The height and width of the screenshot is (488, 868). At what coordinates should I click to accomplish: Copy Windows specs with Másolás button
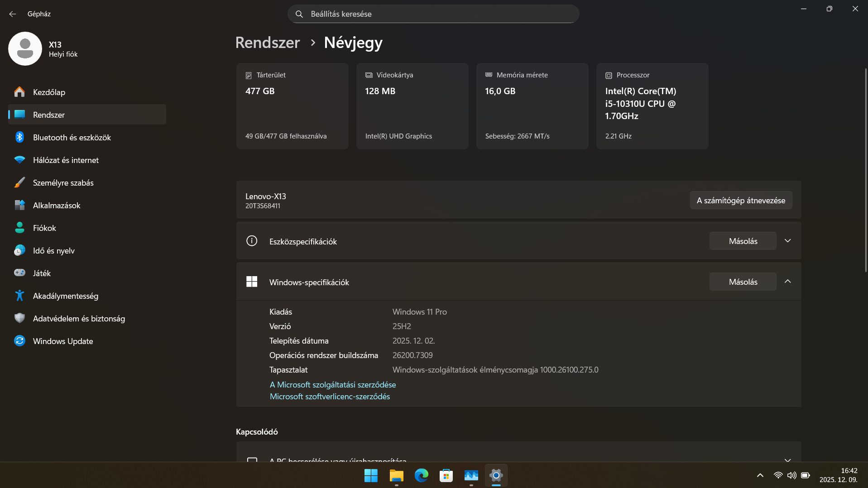pos(743,282)
